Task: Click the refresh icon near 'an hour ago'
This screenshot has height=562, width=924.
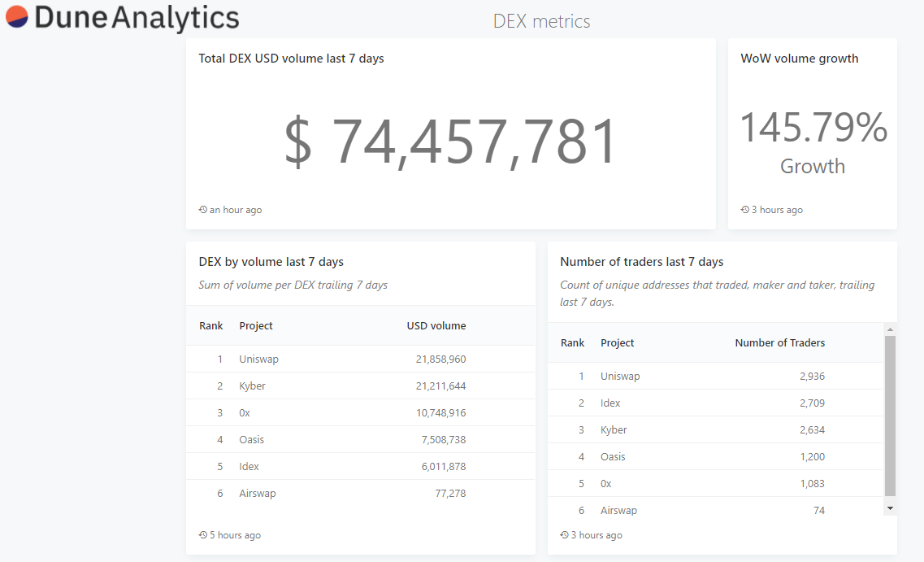Action: tap(202, 209)
